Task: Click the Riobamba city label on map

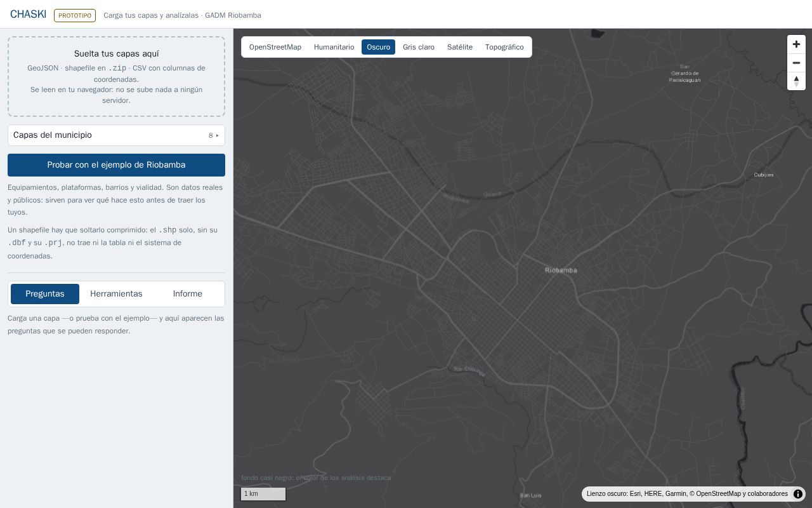Action: pos(561,271)
